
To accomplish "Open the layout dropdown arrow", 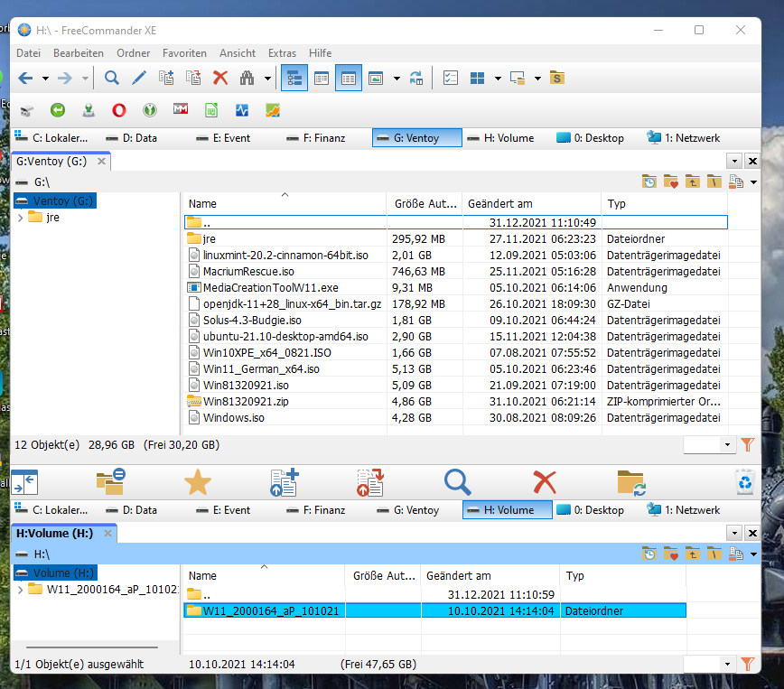I will [498, 79].
